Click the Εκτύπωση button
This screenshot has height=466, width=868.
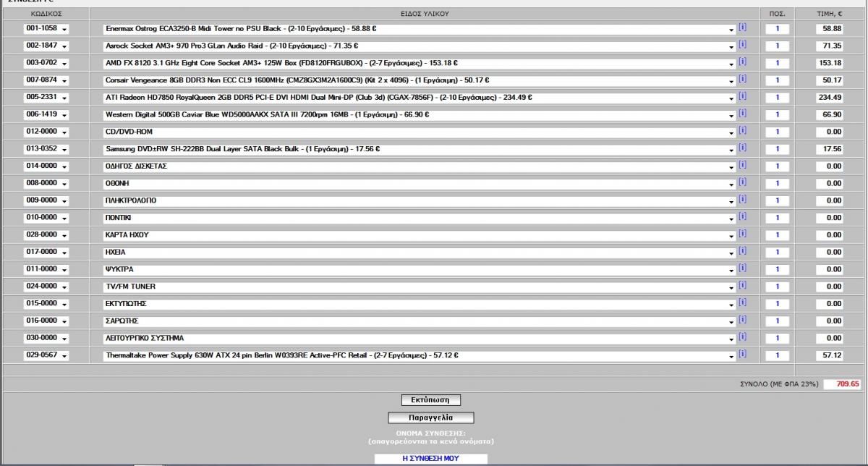(x=430, y=399)
